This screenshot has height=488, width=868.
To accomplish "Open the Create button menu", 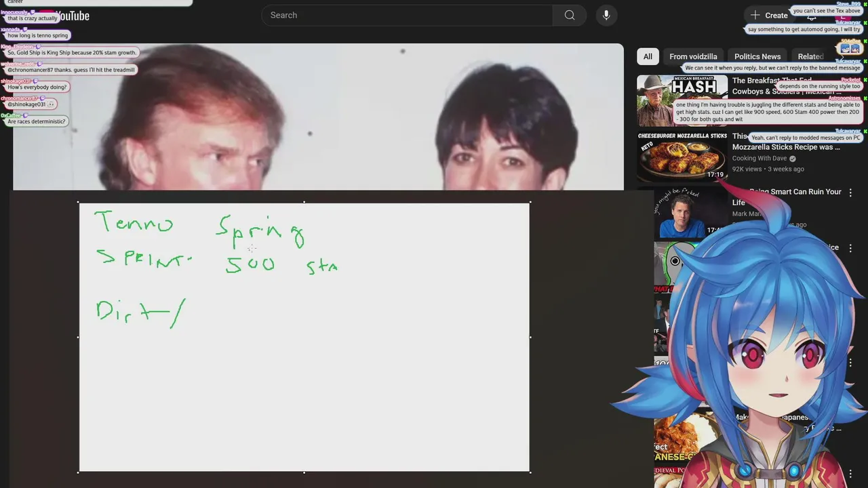I will point(768,15).
